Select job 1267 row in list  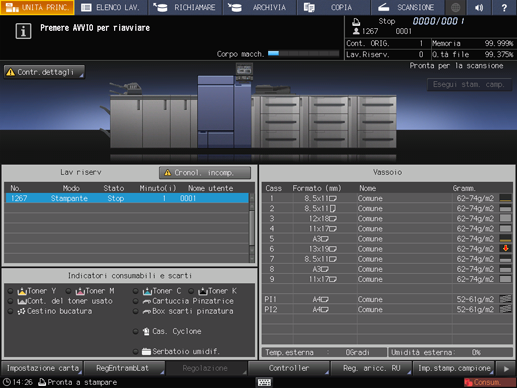pos(127,198)
